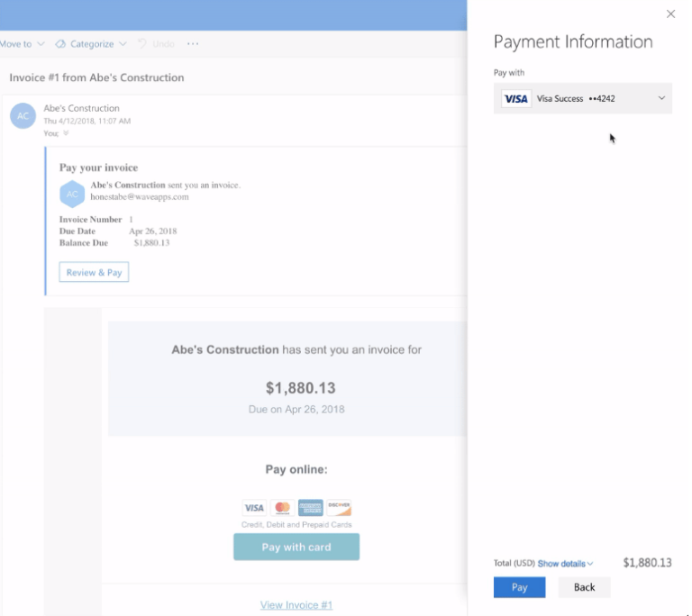
Task: Click the Payment Information heading
Action: [573, 42]
